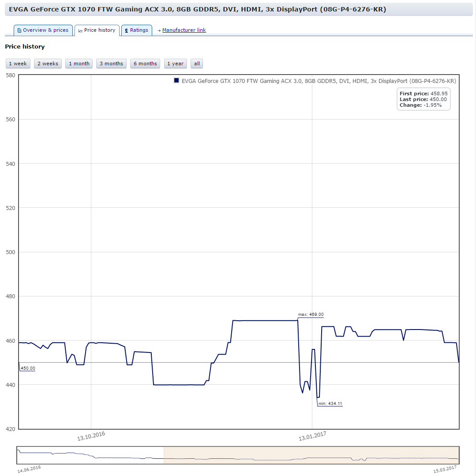Click the 14.06.2016 overview start date
The image size is (476, 476).
[x=29, y=469]
